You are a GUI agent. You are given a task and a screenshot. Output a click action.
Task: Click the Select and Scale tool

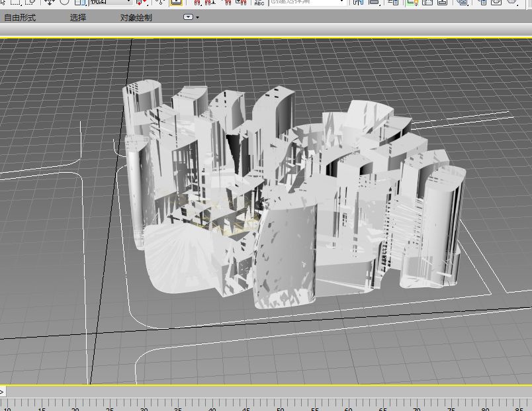click(x=79, y=2)
